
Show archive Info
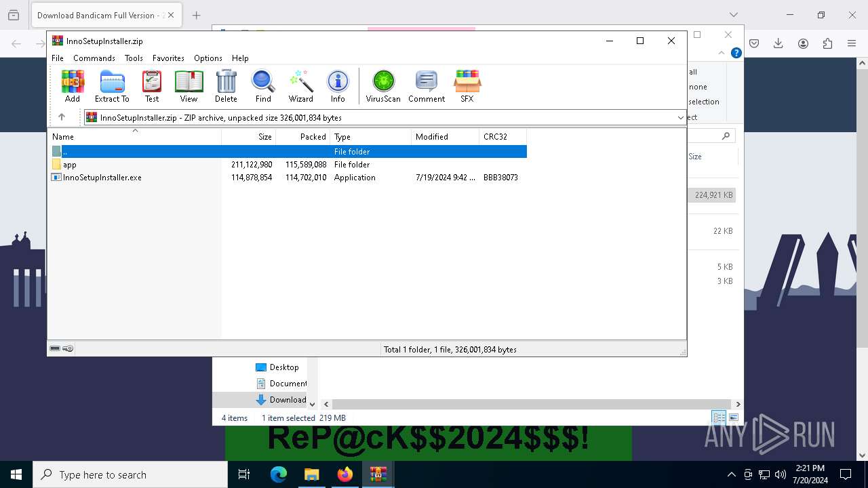pos(338,86)
